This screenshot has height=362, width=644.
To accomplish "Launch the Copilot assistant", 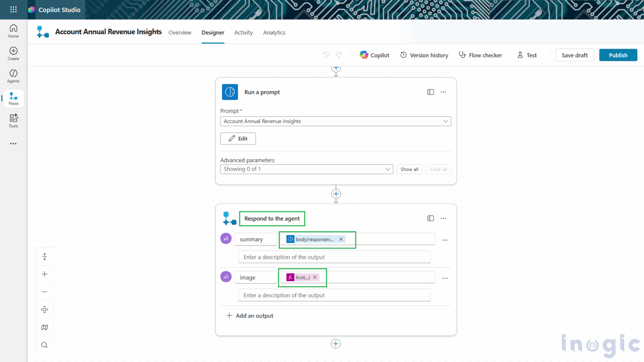I will point(374,55).
